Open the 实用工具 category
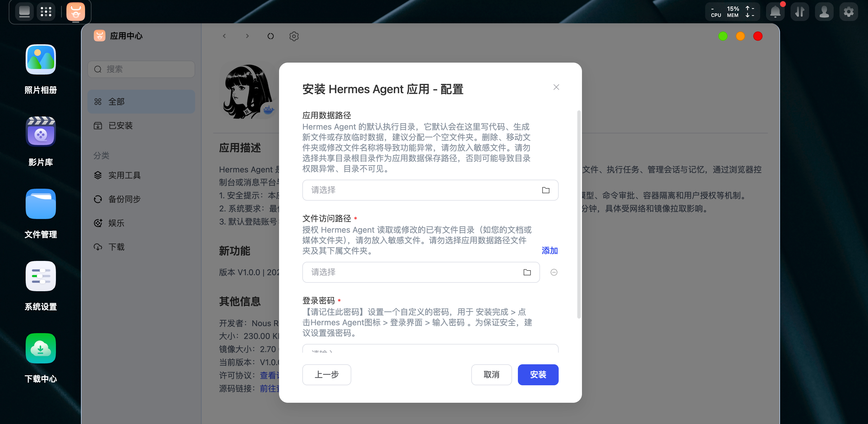 [x=142, y=175]
